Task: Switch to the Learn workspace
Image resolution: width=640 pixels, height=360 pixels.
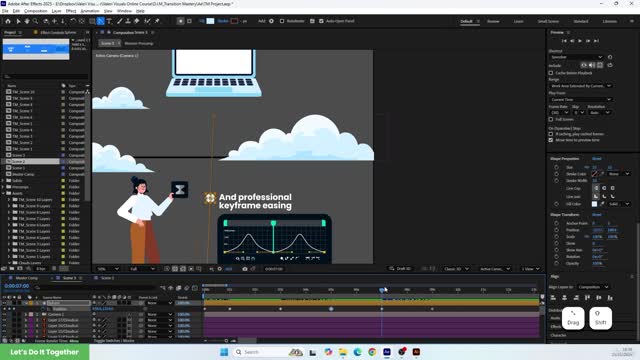Action: click(518, 21)
